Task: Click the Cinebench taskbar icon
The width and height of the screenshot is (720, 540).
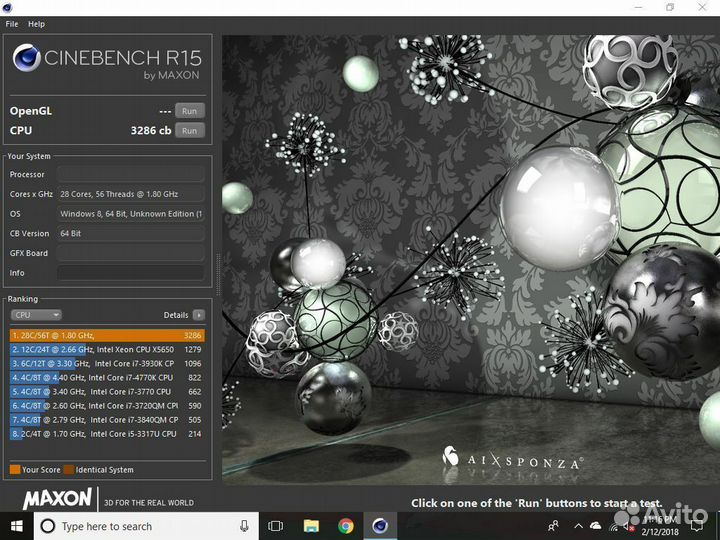Action: [380, 526]
